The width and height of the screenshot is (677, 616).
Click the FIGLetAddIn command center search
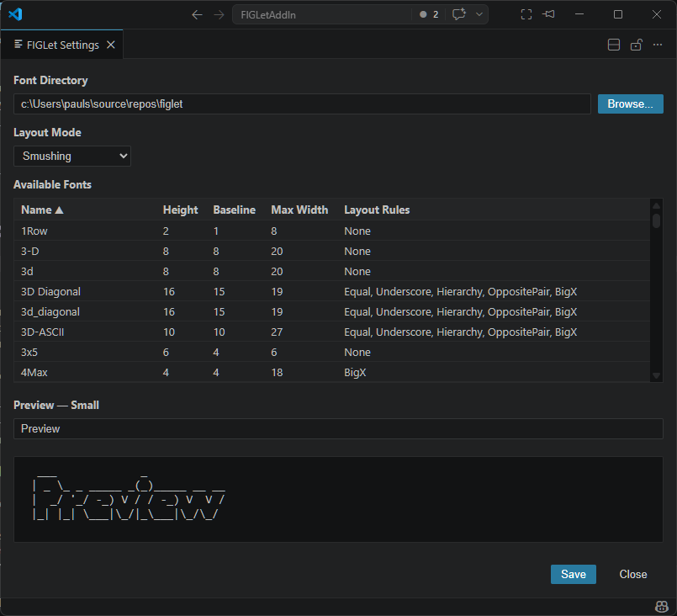tap(321, 14)
